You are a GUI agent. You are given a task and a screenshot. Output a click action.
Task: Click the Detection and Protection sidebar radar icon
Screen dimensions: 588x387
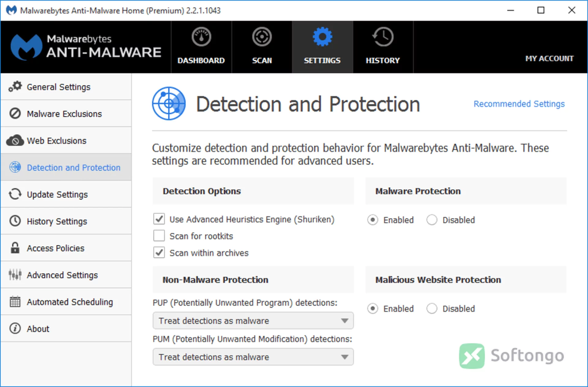tap(15, 167)
